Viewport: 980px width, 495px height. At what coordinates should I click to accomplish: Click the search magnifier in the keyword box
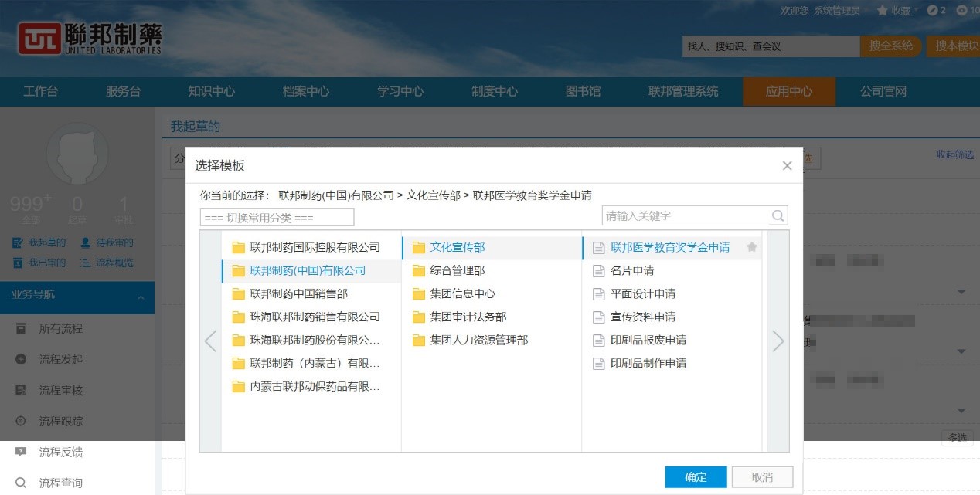778,215
